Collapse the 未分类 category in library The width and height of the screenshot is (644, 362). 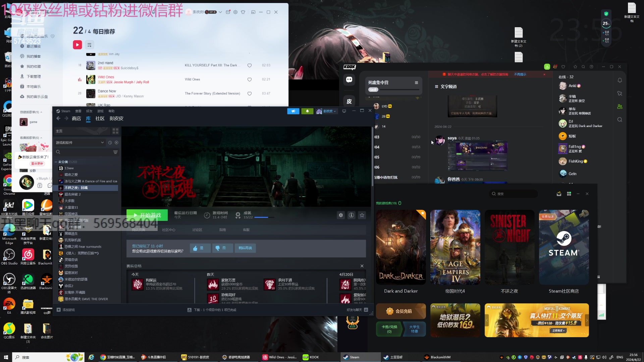click(x=56, y=162)
